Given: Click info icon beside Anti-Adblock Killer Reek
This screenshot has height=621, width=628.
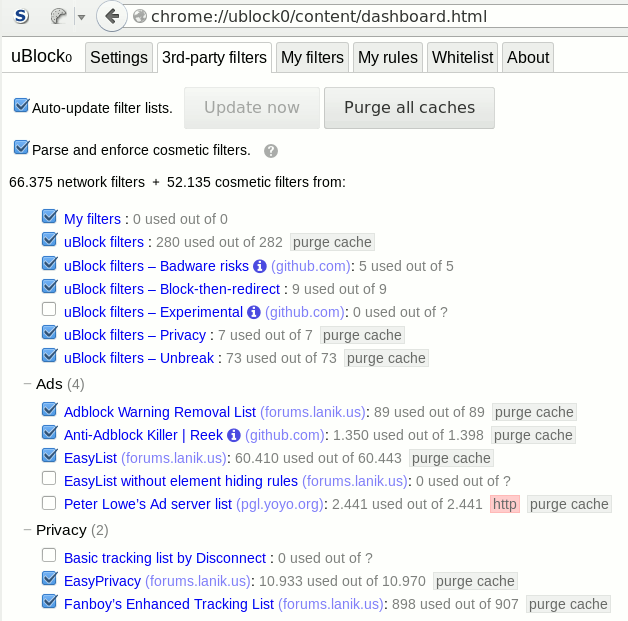Looking at the screenshot, I should click(233, 435).
